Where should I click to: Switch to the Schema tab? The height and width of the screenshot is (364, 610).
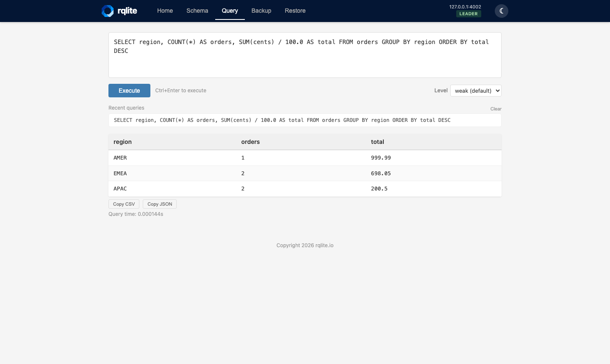(x=197, y=11)
